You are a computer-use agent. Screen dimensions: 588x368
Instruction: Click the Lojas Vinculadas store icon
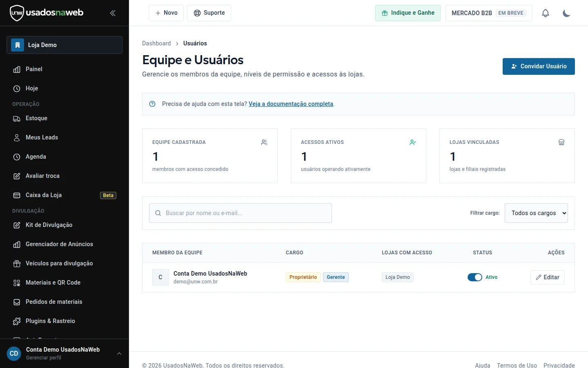561,142
